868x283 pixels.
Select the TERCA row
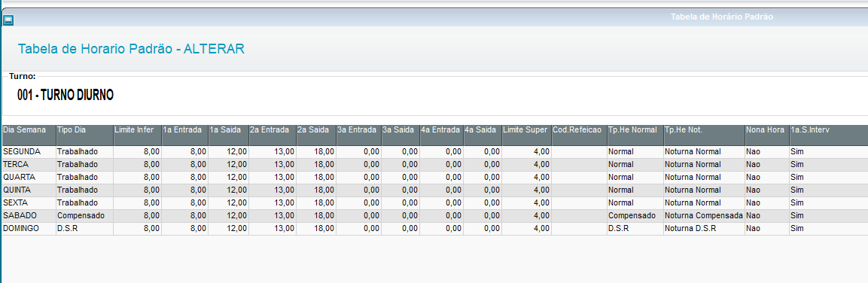click(435, 164)
